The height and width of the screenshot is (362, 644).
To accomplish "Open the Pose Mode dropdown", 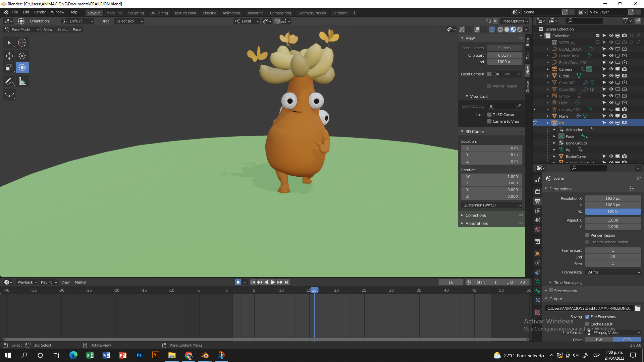I will click(22, 29).
